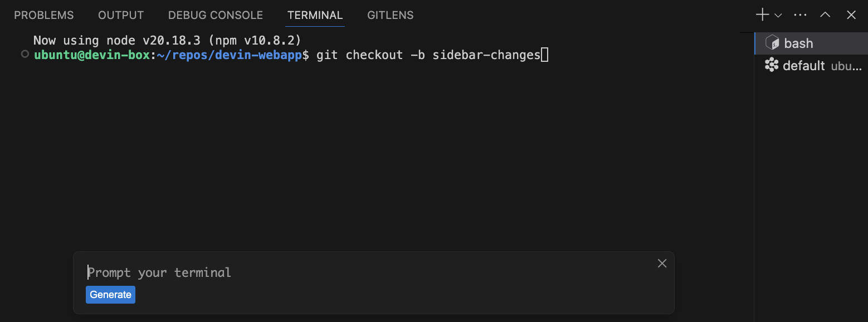Open the GITLENS tab
Viewport: 868px width, 322px height.
click(391, 15)
